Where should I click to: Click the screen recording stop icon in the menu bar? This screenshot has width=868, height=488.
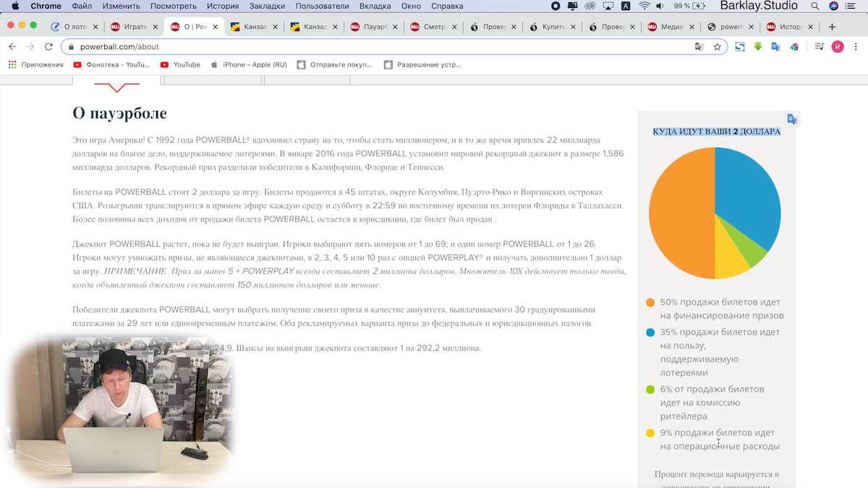tap(556, 6)
